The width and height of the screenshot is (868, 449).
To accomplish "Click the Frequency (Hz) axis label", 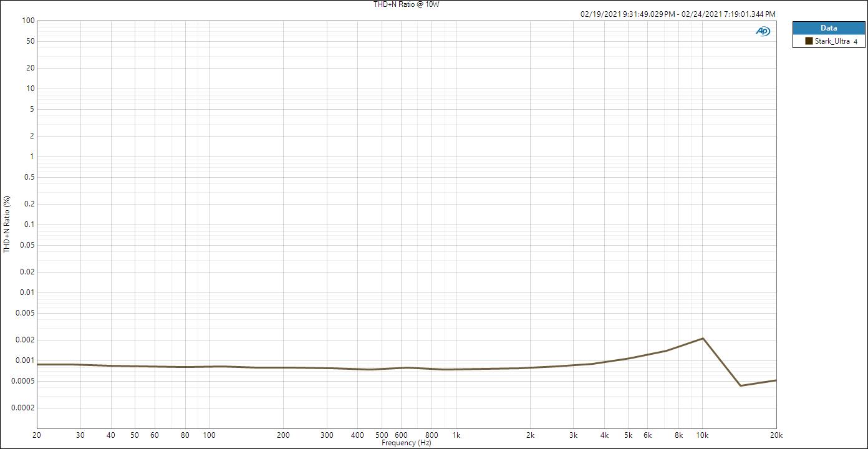I will [x=407, y=443].
